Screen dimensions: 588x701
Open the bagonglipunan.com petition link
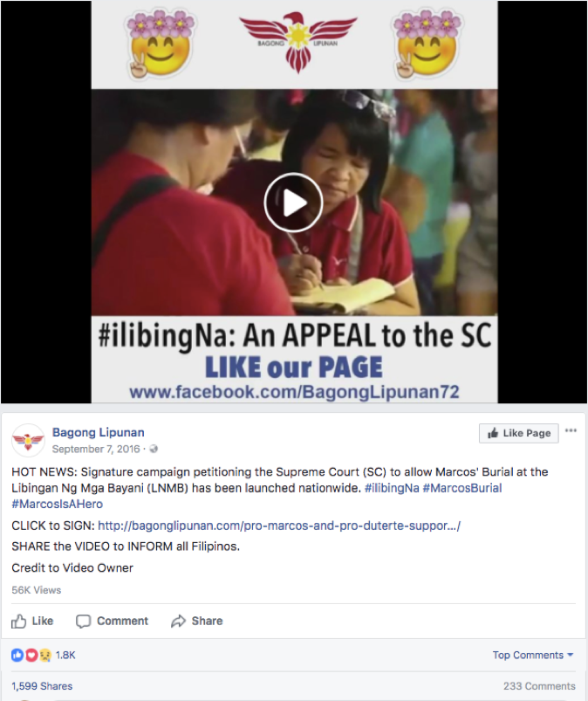[279, 526]
